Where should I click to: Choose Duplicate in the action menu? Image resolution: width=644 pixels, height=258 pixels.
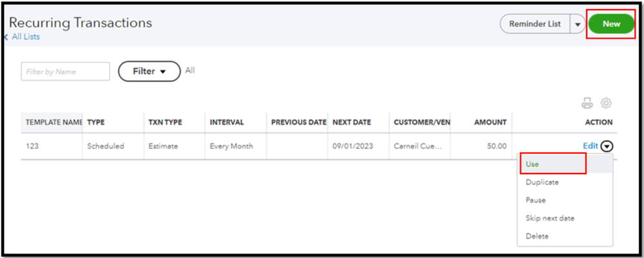[542, 183]
